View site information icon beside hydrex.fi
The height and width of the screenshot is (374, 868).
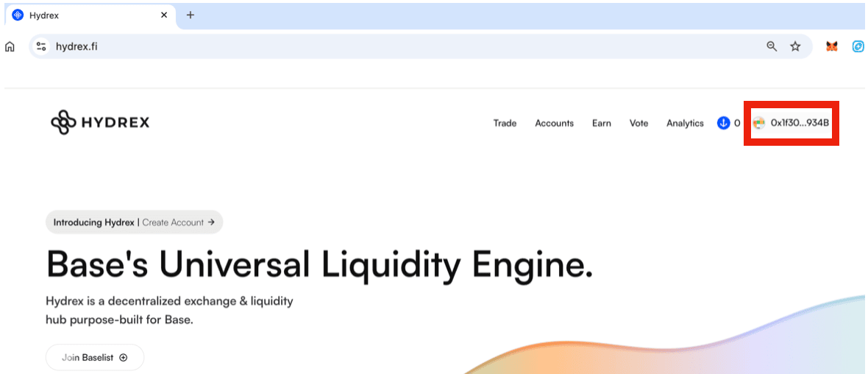point(41,46)
